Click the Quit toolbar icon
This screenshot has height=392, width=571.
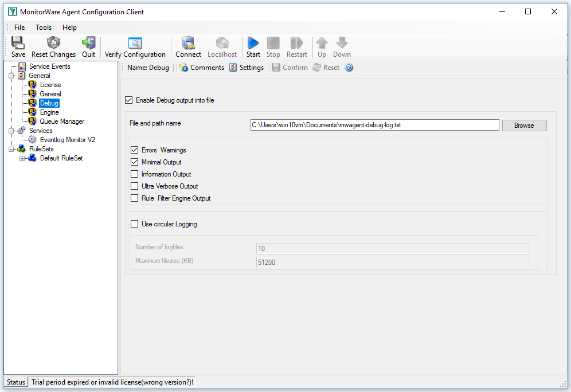pyautogui.click(x=88, y=43)
